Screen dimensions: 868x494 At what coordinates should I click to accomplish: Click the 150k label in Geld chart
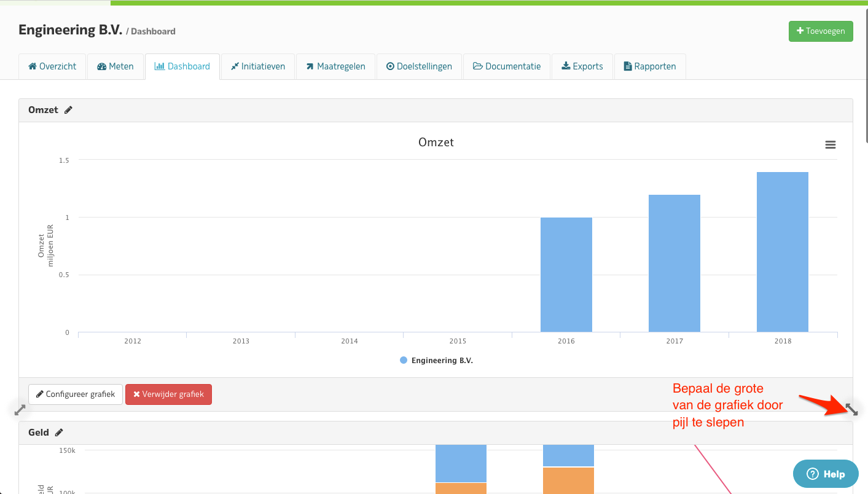click(x=67, y=450)
